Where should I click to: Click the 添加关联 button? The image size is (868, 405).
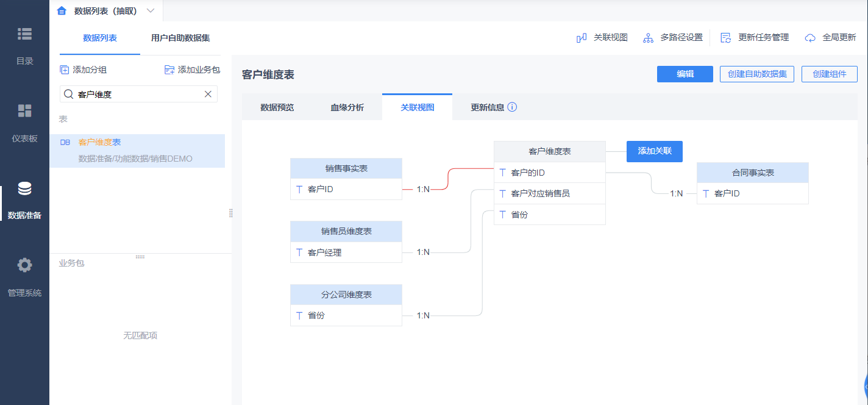[x=654, y=151]
